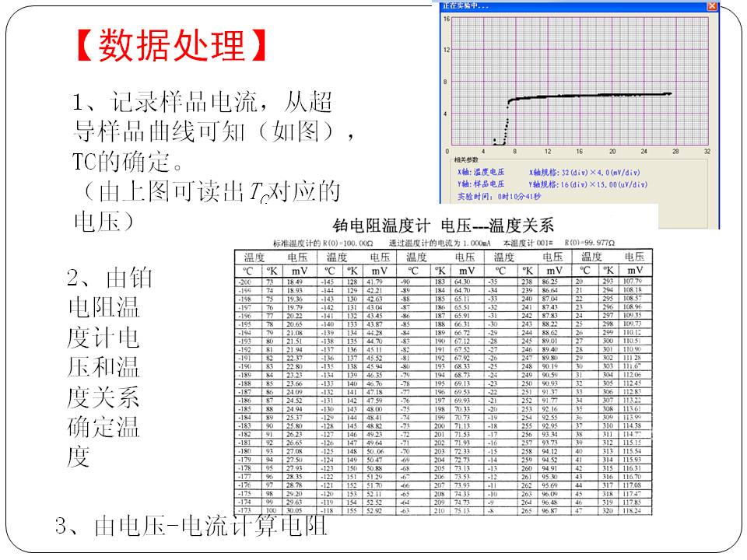The image size is (747, 560).
Task: Select the table cell 30.05
Action: coord(294,510)
